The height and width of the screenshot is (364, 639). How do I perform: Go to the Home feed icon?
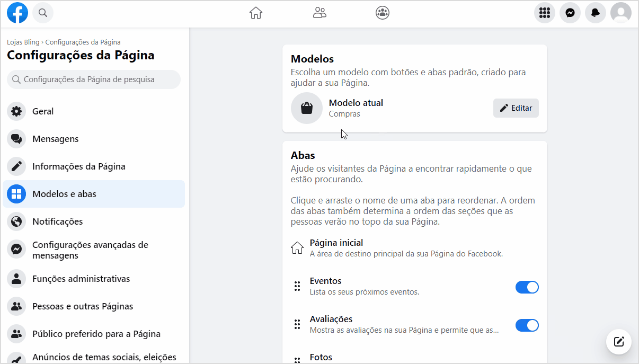pos(256,13)
